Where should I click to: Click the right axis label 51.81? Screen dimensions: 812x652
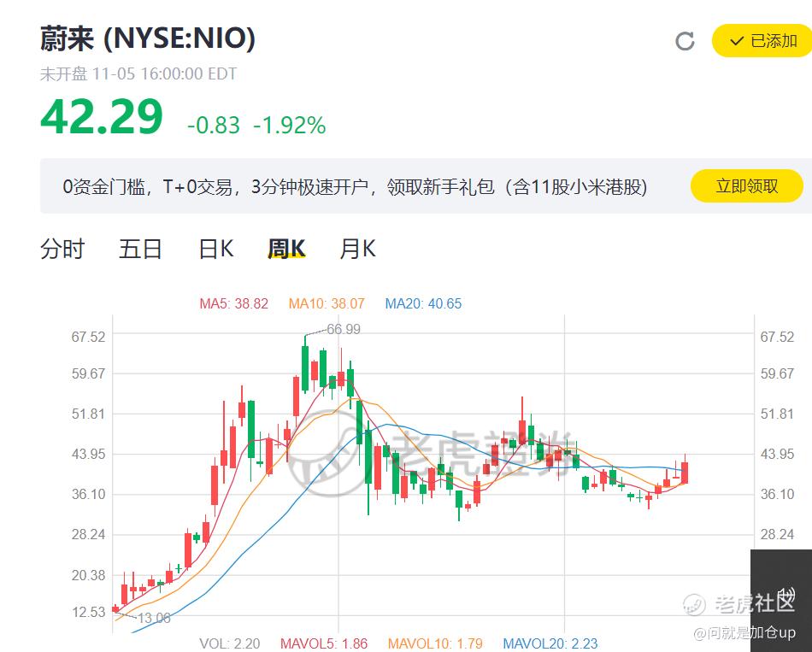(x=777, y=414)
